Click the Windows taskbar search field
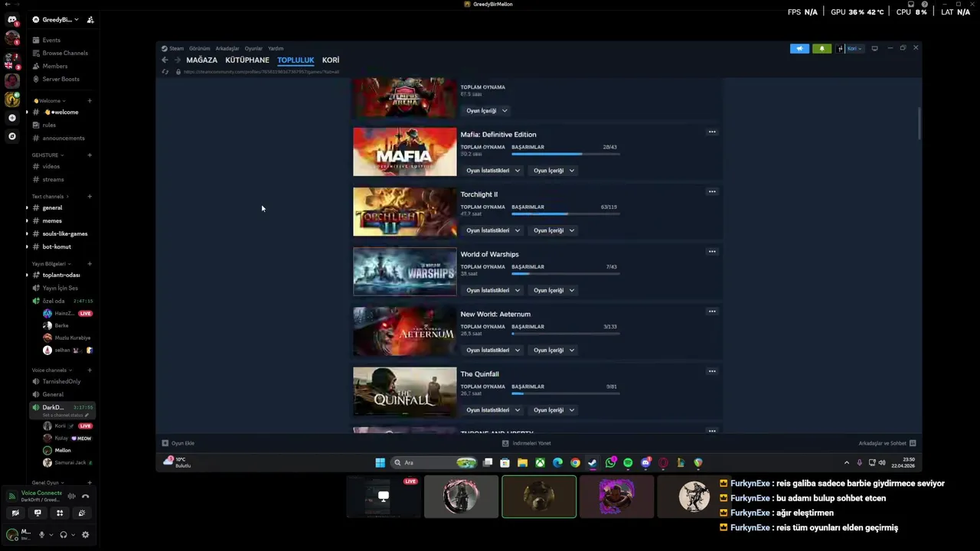The width and height of the screenshot is (980, 551). (433, 462)
